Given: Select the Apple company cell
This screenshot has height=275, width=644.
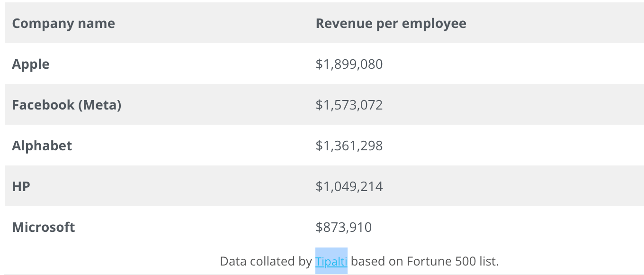Looking at the screenshot, I should pyautogui.click(x=31, y=64).
